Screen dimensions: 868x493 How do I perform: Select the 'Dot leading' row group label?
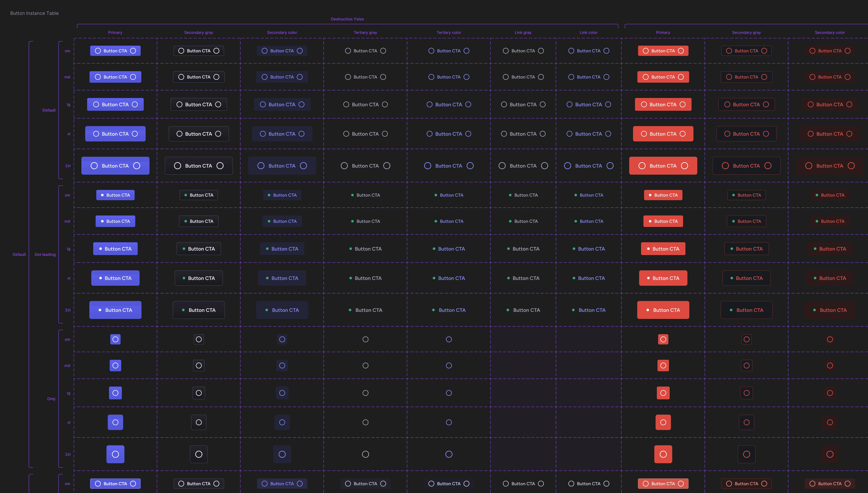(x=45, y=254)
